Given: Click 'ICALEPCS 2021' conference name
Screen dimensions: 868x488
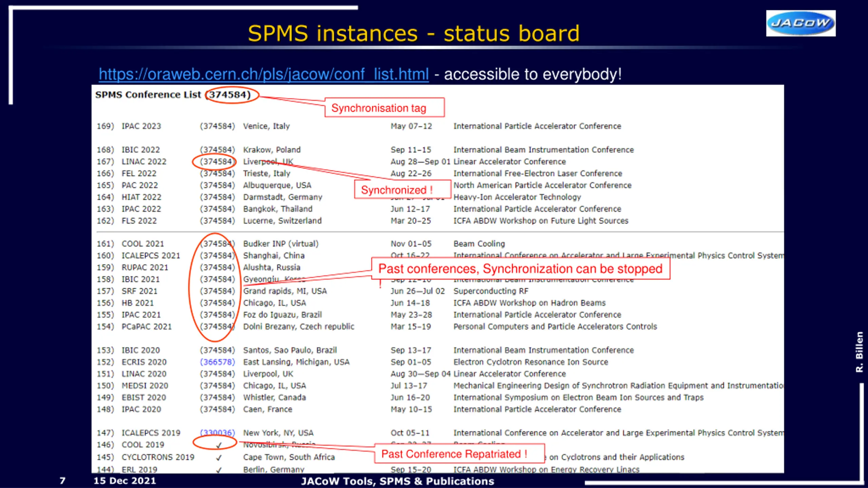Looking at the screenshot, I should 151,256.
